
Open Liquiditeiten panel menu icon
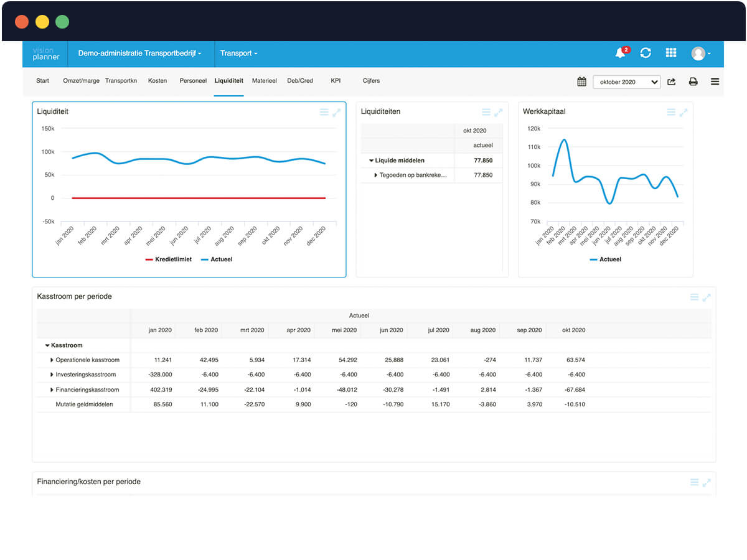(x=486, y=113)
